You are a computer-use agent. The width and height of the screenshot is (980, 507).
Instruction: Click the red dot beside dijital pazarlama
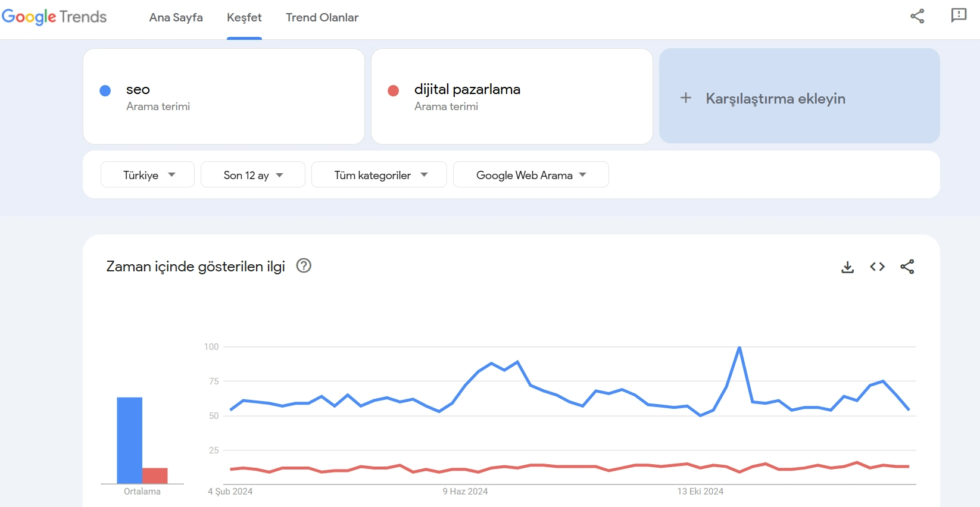point(393,90)
